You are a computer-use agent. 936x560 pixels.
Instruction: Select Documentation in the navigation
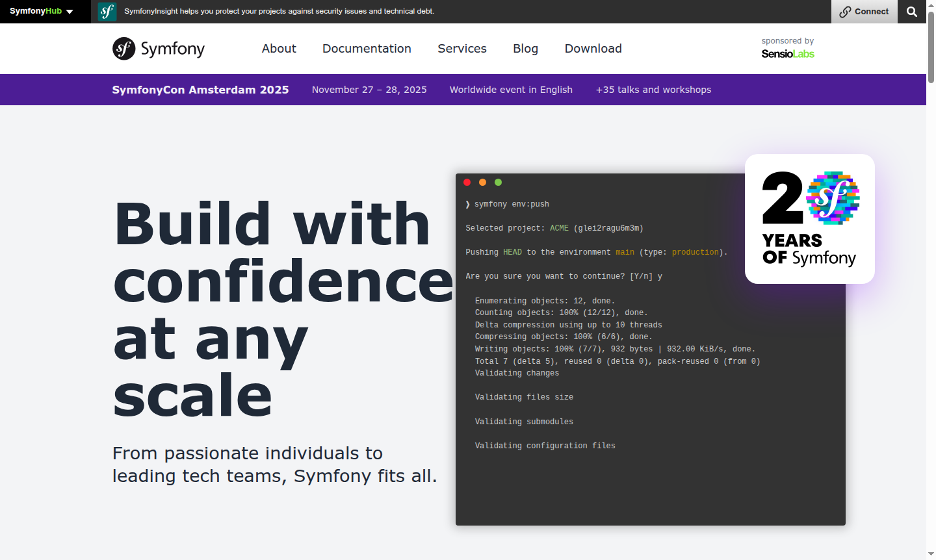(x=367, y=48)
